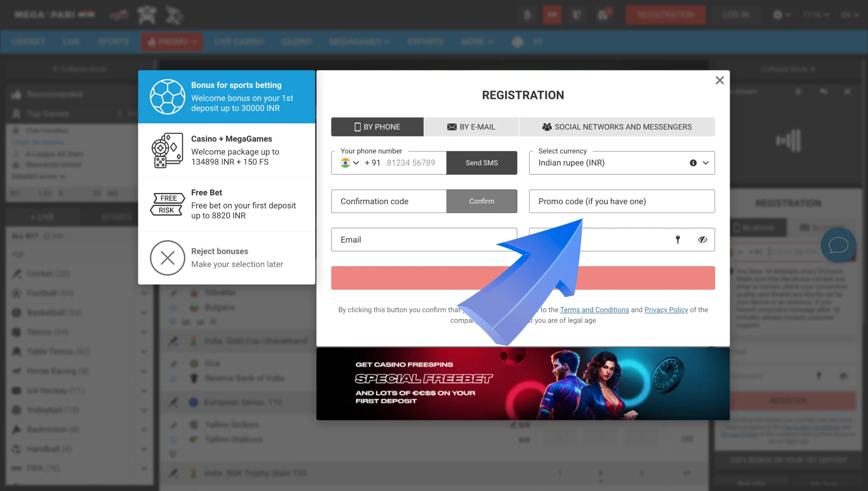Open Social Networks and Messengers tab
Screen dimensions: 868x491
click(x=617, y=127)
